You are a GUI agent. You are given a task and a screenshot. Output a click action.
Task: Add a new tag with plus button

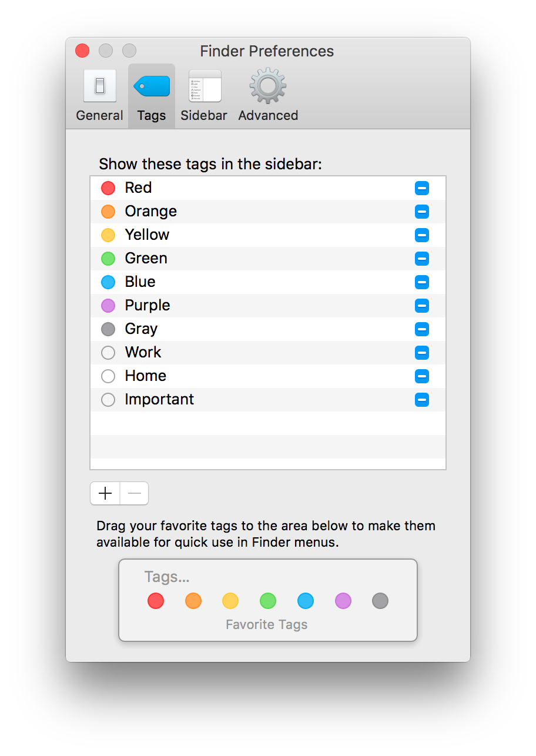(105, 493)
